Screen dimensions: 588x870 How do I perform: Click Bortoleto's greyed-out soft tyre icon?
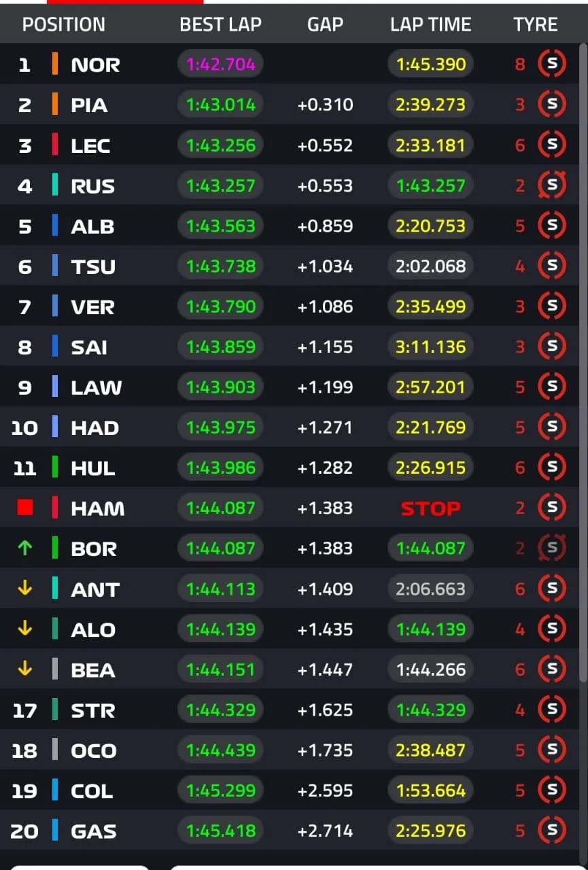click(551, 549)
